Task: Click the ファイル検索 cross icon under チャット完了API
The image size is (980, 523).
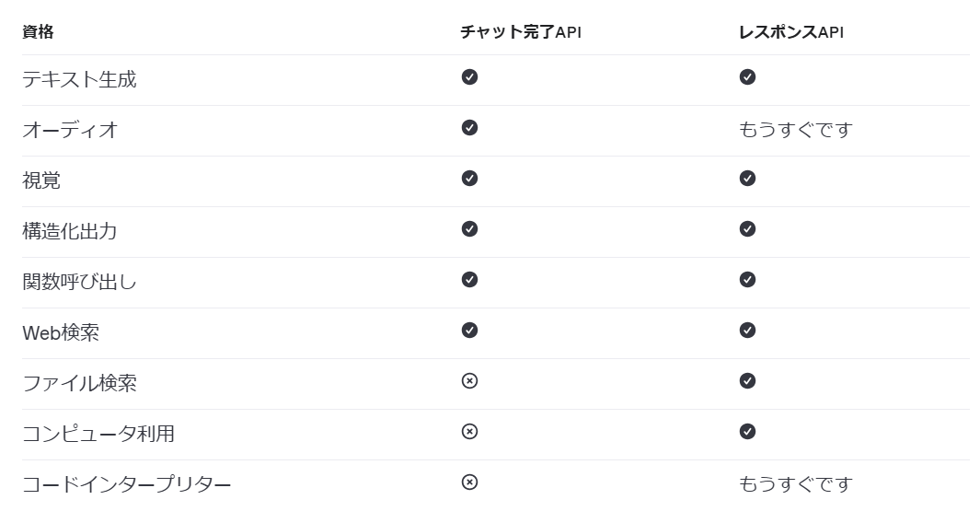Action: (469, 381)
